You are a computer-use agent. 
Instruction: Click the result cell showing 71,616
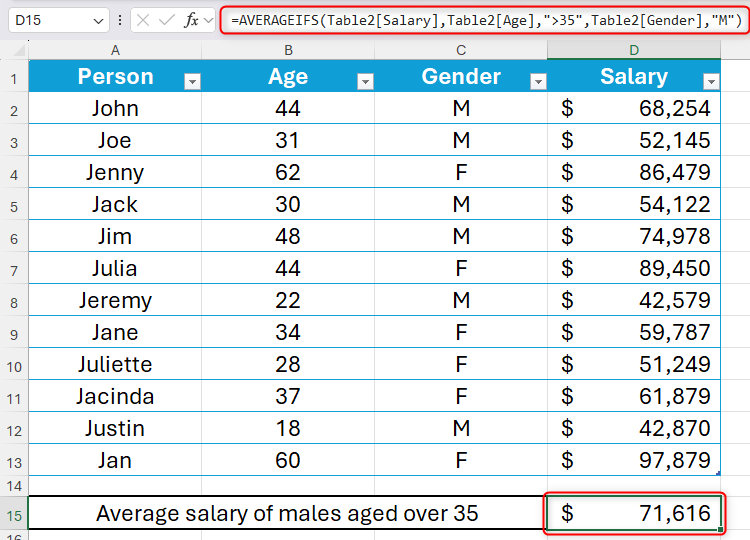(634, 513)
